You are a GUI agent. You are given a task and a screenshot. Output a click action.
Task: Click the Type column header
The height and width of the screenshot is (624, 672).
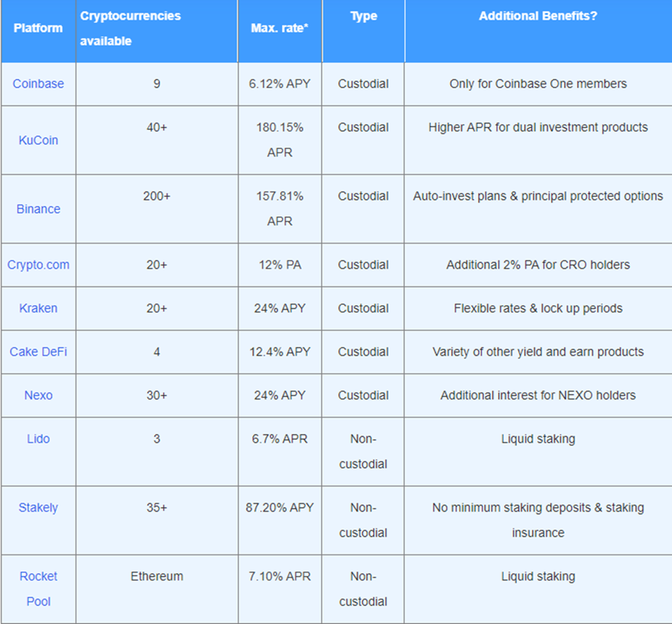tap(364, 17)
